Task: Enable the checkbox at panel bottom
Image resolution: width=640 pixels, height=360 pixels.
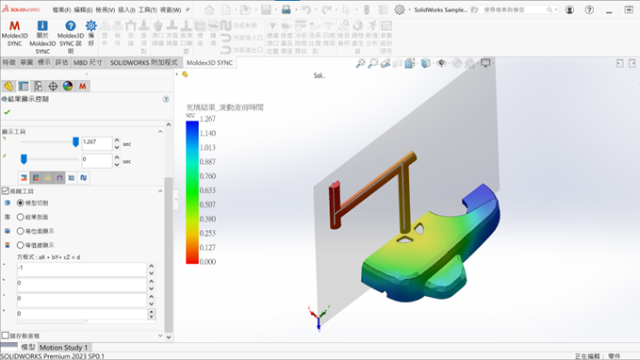Action: click(x=5, y=336)
